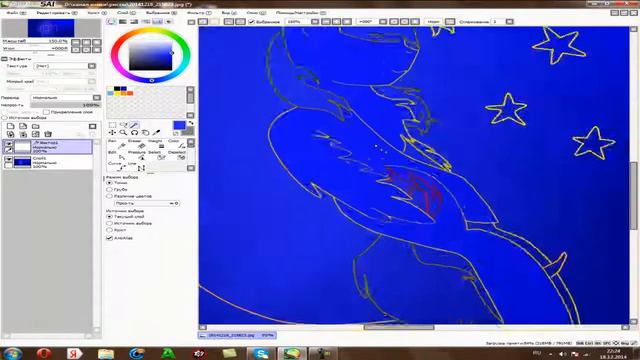Toggle the Выбрание checkbox in top toolbar
This screenshot has width=640, height=360.
click(251, 22)
